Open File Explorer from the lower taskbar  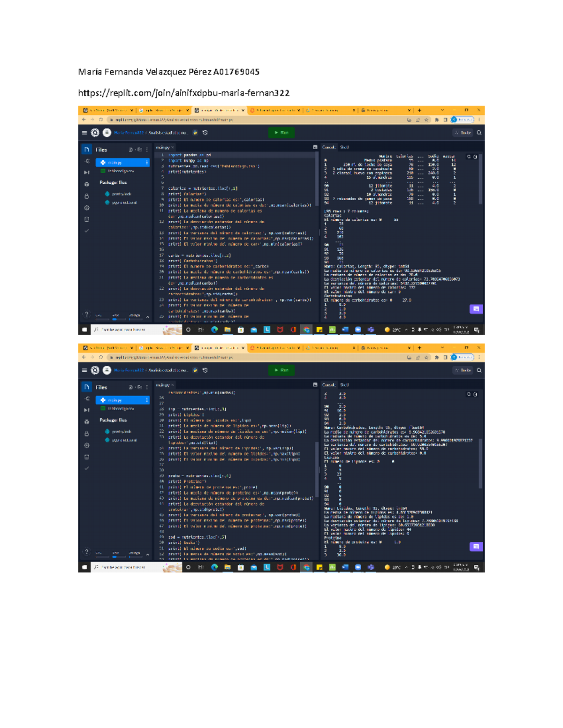(228, 567)
